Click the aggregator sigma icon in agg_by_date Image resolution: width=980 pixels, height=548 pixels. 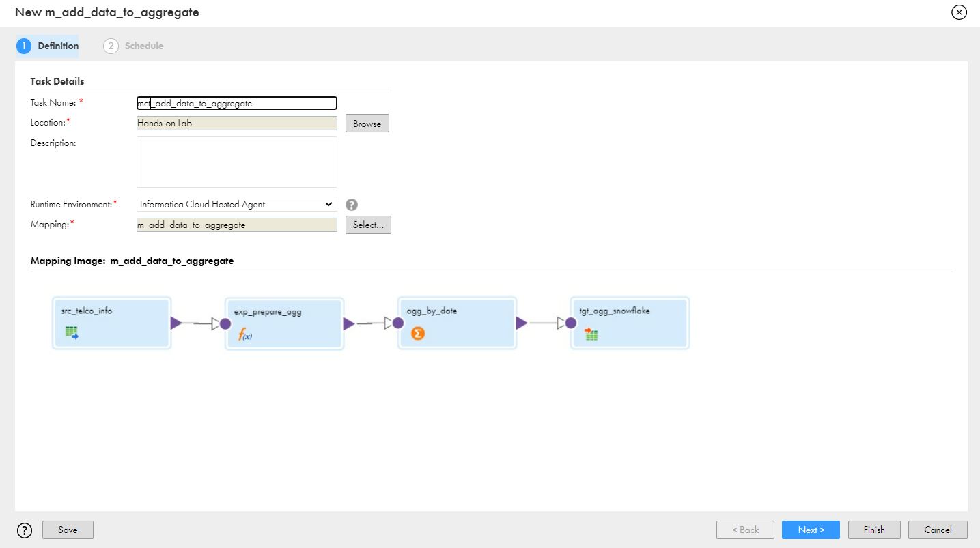click(417, 334)
